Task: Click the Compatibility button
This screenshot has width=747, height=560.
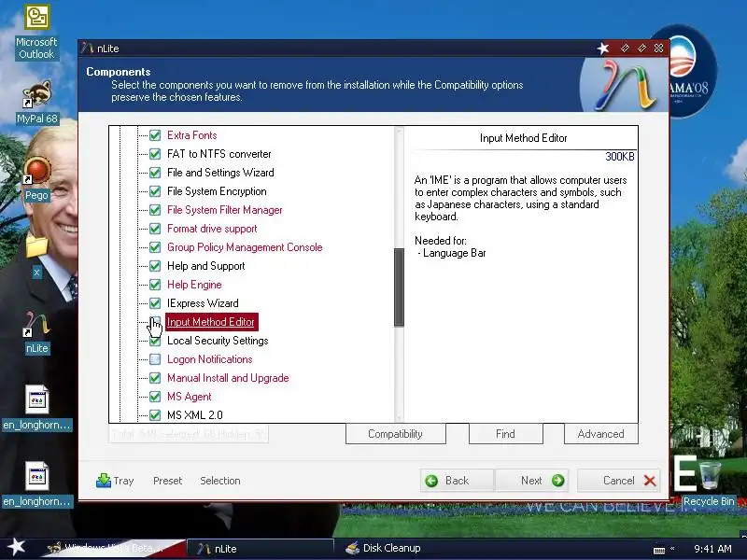Action: 395,434
